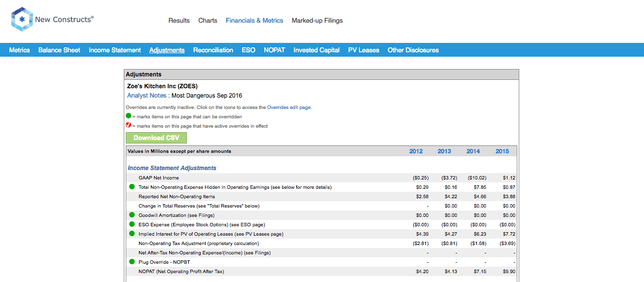
Task: Click green override dot for Plug Override - NOPBT
Action: [x=132, y=262]
